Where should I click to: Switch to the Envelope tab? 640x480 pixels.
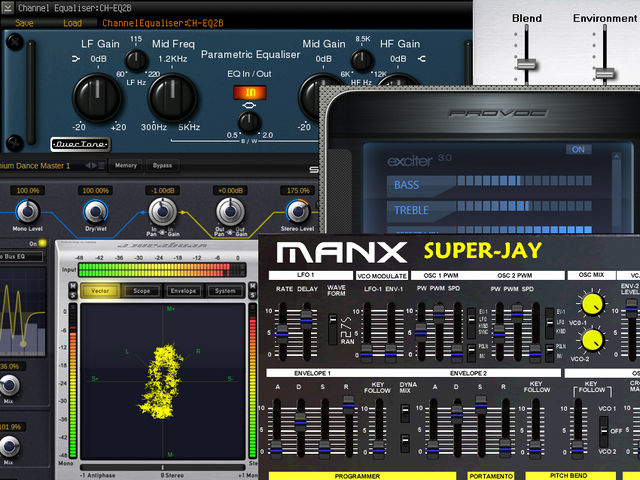[183, 291]
